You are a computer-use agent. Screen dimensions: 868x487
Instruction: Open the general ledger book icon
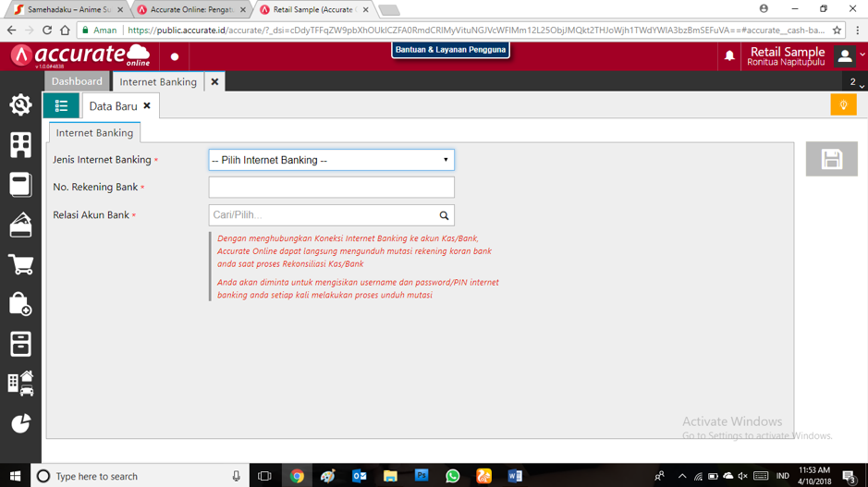pos(20,185)
